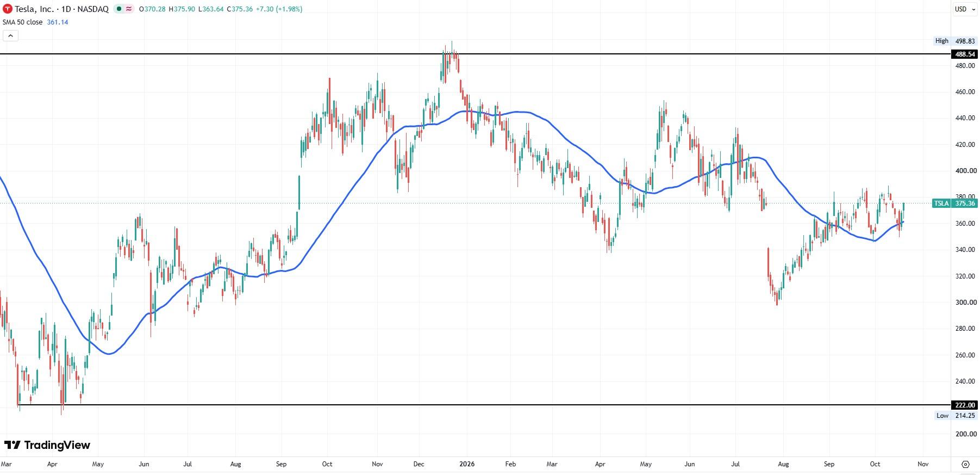Screen dimensions: 980x475
Task: Click the Nov label after Oct on the far end
Action: (923, 464)
